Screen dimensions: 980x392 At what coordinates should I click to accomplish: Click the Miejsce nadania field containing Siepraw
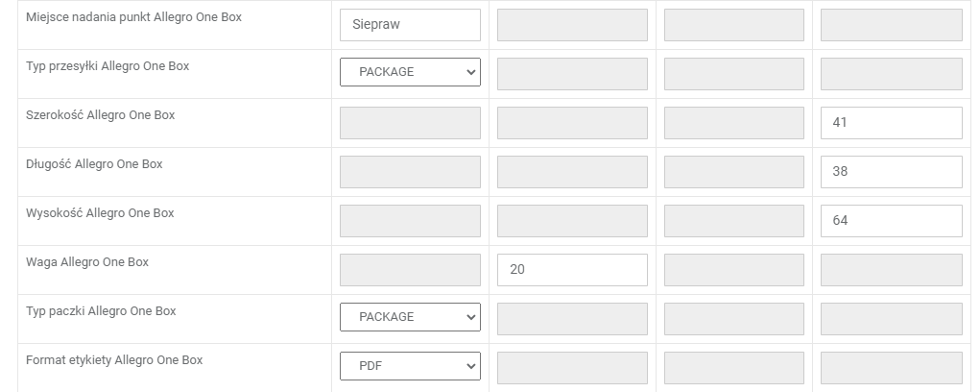[x=410, y=25]
